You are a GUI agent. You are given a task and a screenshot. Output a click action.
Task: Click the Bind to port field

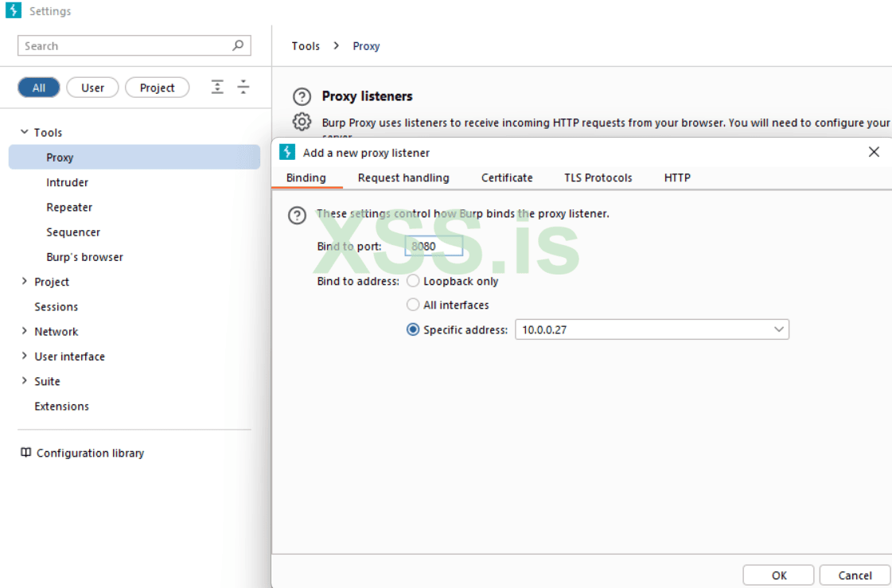(434, 246)
